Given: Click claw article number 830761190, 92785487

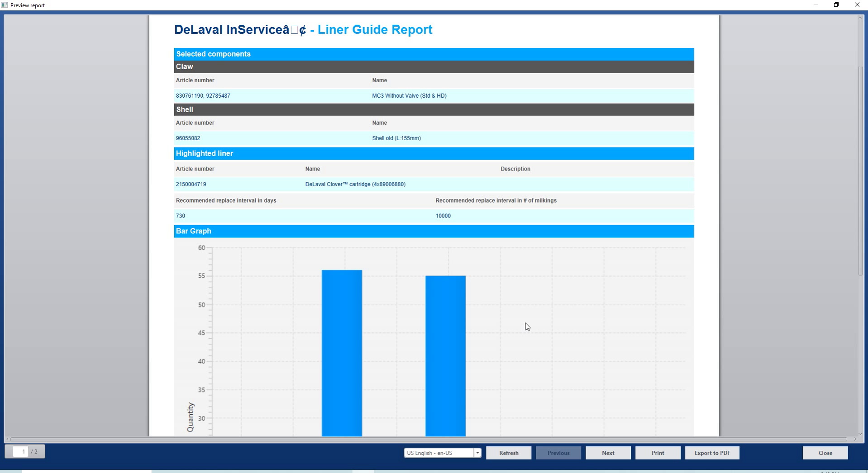Looking at the screenshot, I should (x=203, y=96).
